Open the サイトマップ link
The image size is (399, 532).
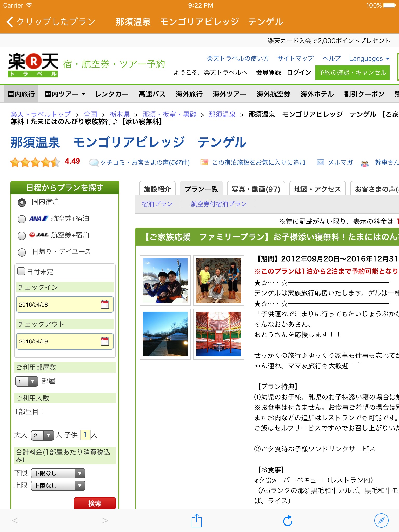click(x=296, y=58)
